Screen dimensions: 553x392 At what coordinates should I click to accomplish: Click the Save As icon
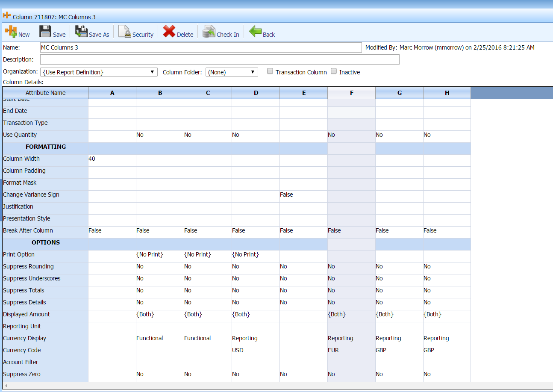[x=81, y=32]
